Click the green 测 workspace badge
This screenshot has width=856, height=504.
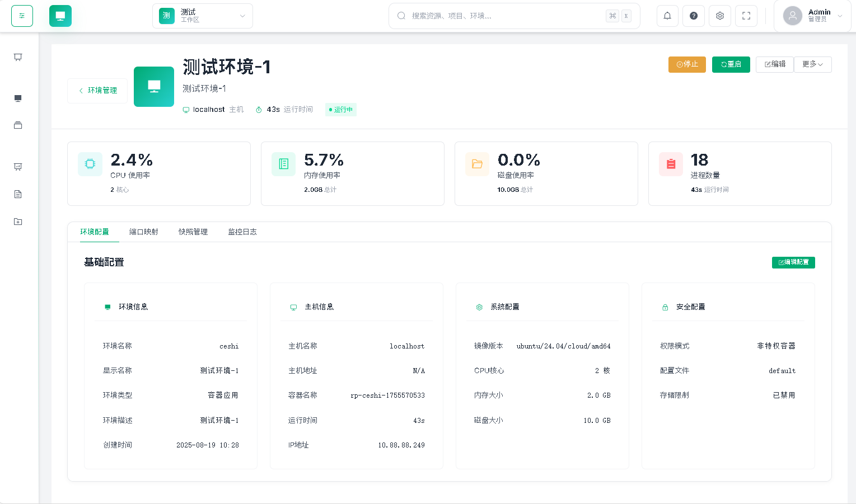(167, 16)
